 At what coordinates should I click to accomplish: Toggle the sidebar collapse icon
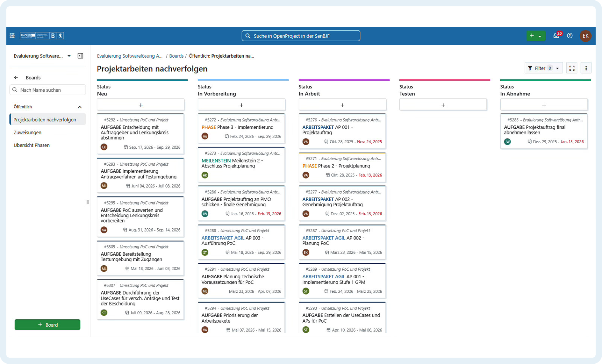[x=80, y=56]
